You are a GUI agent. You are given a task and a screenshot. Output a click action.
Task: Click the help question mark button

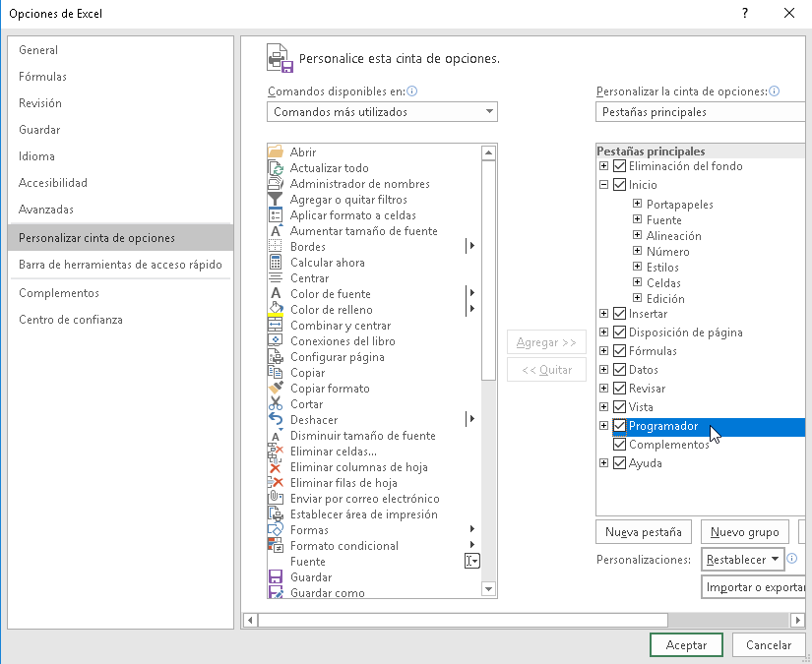[x=745, y=13]
